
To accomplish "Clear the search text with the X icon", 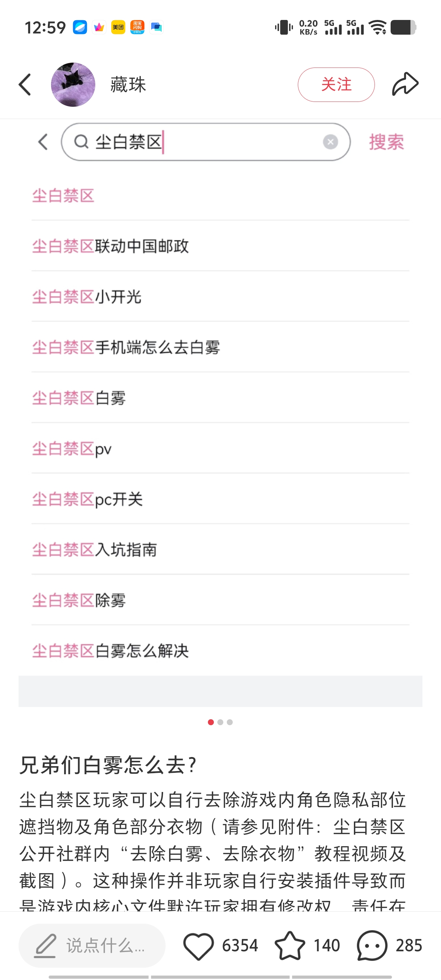I will click(x=330, y=142).
